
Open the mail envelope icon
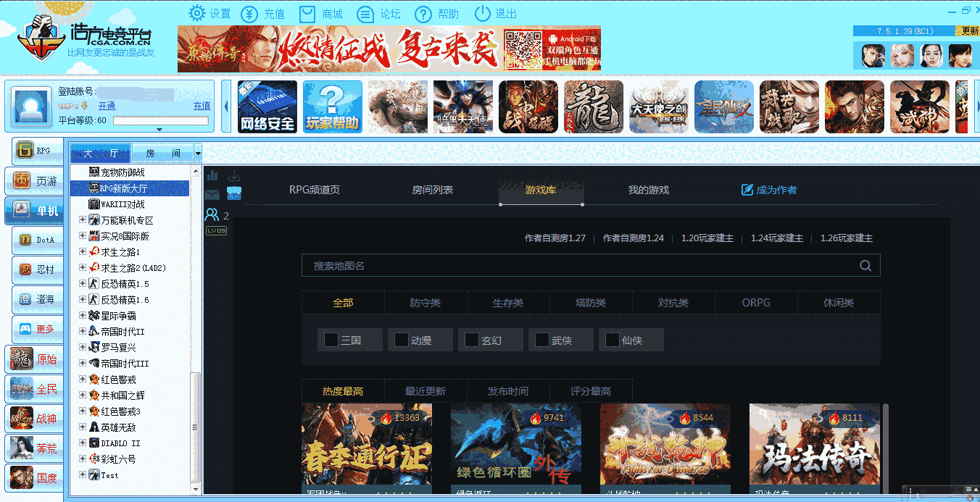click(x=212, y=194)
